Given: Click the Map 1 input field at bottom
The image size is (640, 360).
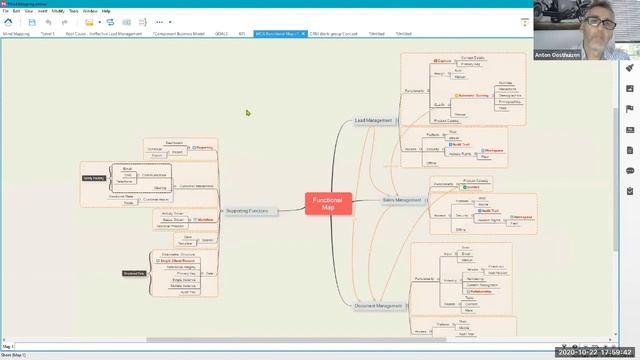Looking at the screenshot, I should (286, 347).
